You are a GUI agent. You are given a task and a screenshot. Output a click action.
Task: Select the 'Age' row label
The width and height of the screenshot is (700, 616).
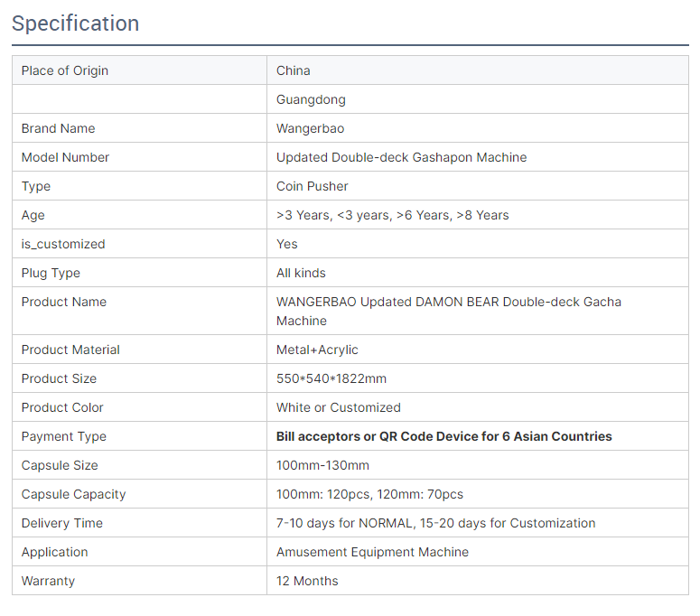(x=33, y=215)
